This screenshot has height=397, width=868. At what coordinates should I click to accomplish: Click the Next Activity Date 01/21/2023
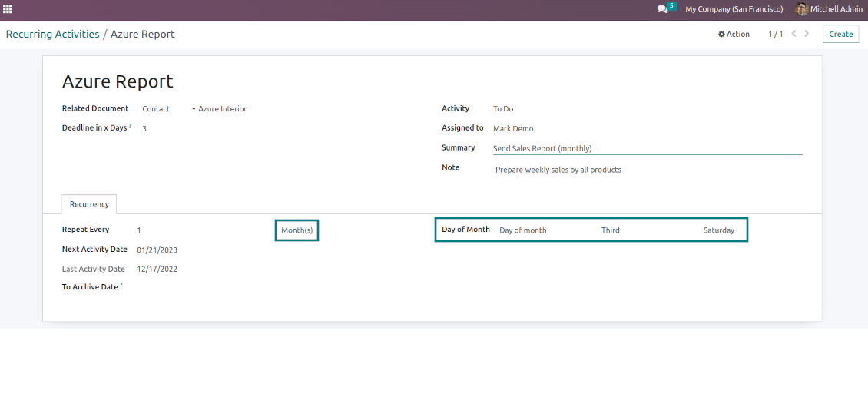point(157,250)
